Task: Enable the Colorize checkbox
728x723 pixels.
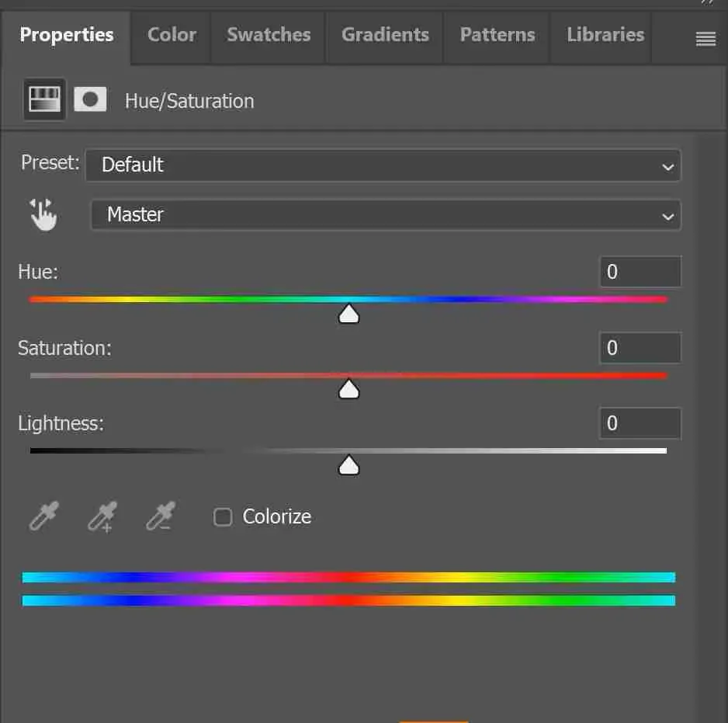Action: pyautogui.click(x=223, y=517)
